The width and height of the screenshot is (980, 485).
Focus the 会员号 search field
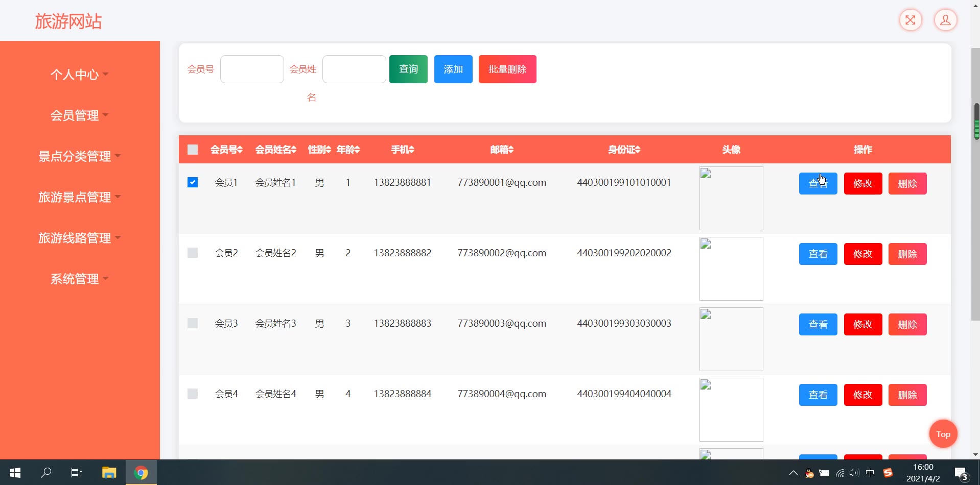pos(252,69)
